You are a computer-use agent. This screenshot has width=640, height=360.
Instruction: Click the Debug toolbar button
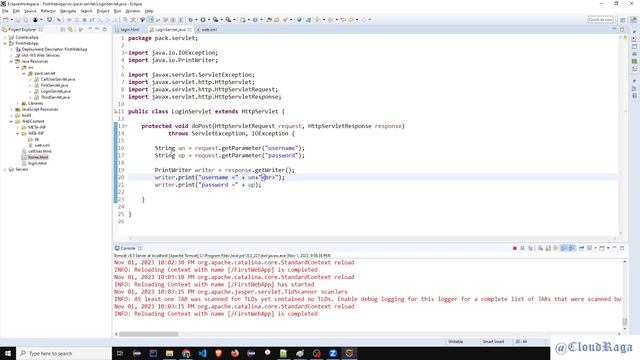pyautogui.click(x=191, y=20)
